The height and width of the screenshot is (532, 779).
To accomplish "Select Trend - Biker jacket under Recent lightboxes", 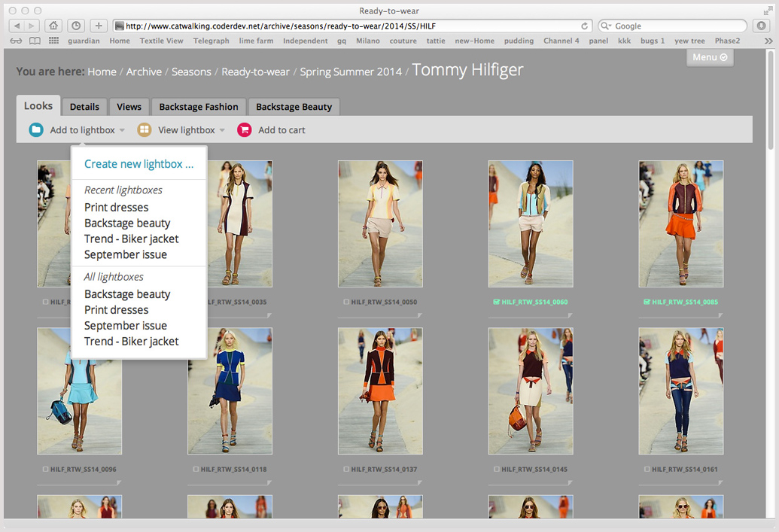I will click(132, 239).
